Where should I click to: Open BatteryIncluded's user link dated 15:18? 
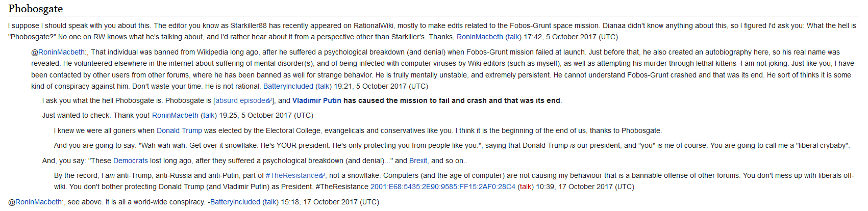235,202
